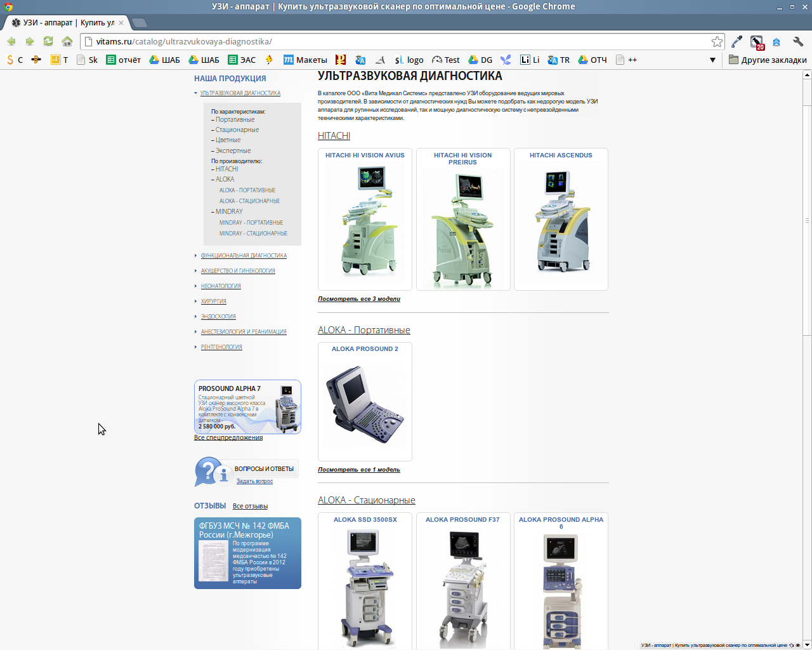Go back to the previous page
Screen dimensions: 812x650
point(11,41)
